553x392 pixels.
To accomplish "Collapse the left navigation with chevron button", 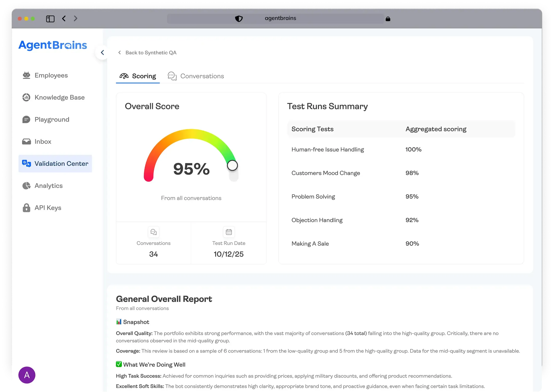I will point(102,53).
